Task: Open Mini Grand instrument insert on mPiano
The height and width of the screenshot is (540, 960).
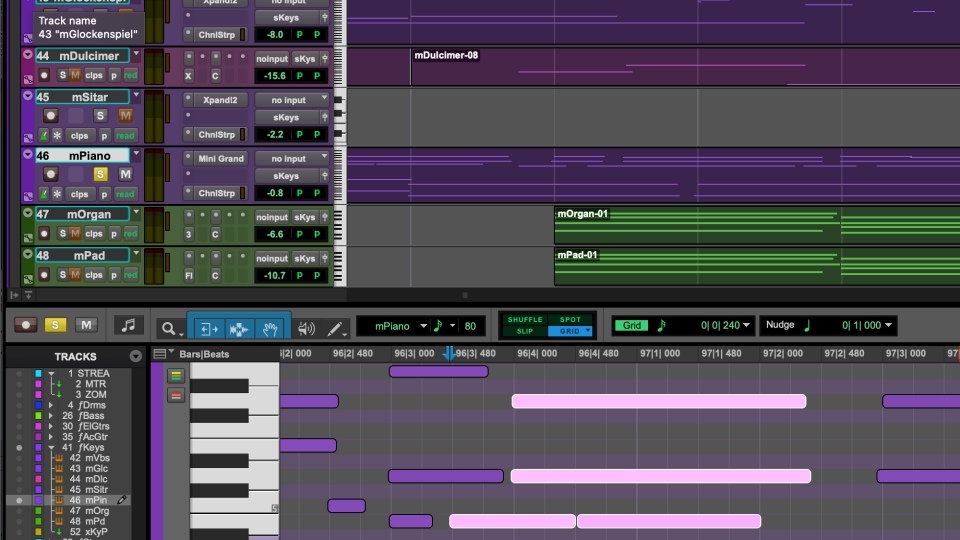Action: point(220,159)
